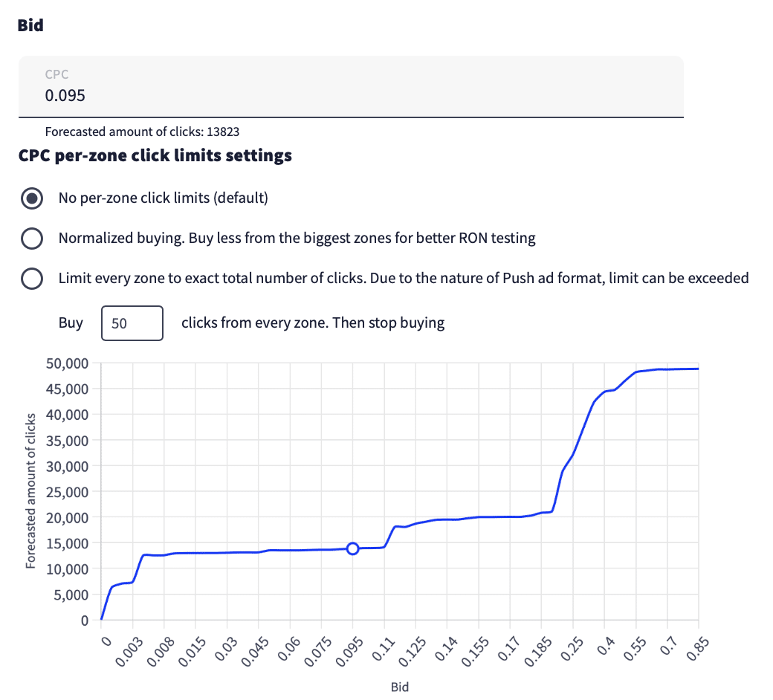The width and height of the screenshot is (773, 700).
Task: Click the '50' clicks-per-zone input box
Action: coord(132,323)
